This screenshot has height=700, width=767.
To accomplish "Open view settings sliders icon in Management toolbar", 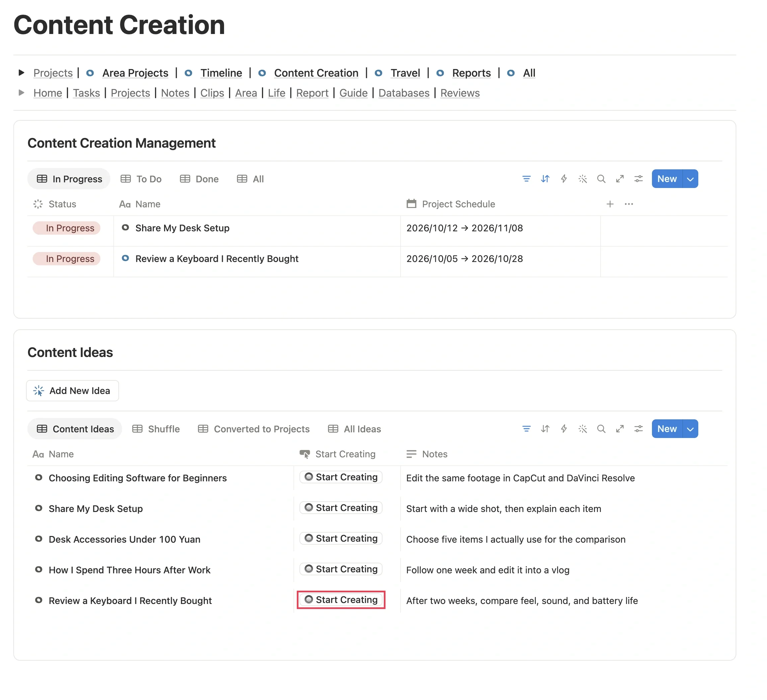I will (x=638, y=179).
